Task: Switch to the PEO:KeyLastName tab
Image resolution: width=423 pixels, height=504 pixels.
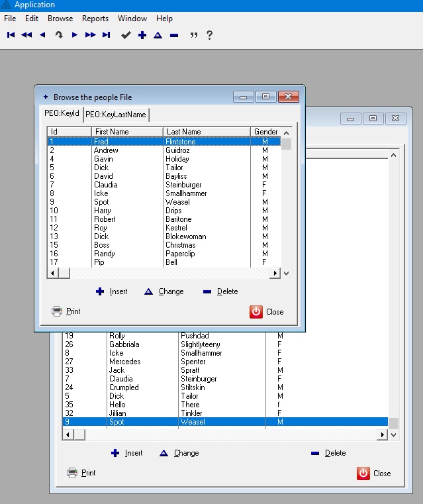Action: pyautogui.click(x=116, y=115)
